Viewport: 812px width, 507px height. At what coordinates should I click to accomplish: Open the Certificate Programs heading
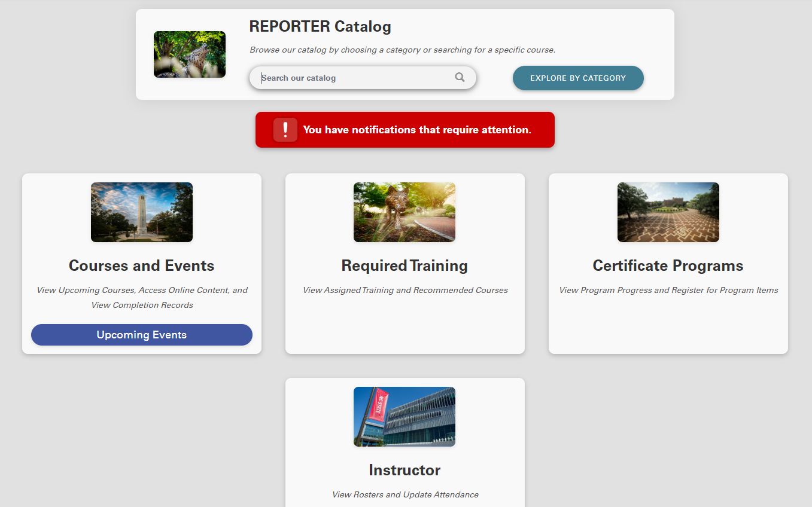pos(668,265)
